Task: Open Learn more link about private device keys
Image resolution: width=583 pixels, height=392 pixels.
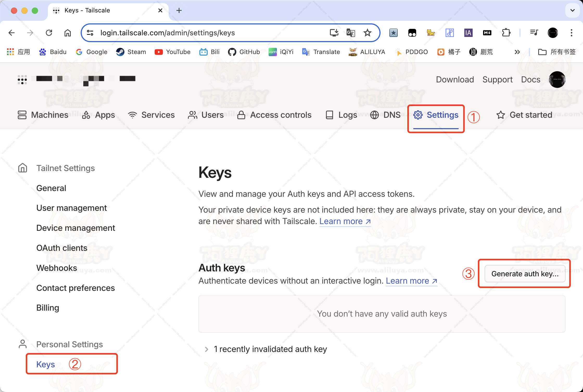Action: (345, 221)
